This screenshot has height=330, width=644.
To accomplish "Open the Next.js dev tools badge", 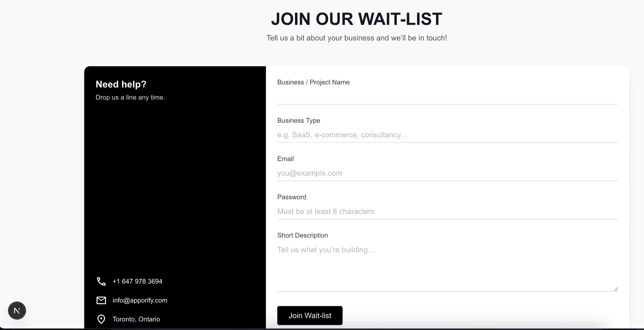I will coord(17,311).
